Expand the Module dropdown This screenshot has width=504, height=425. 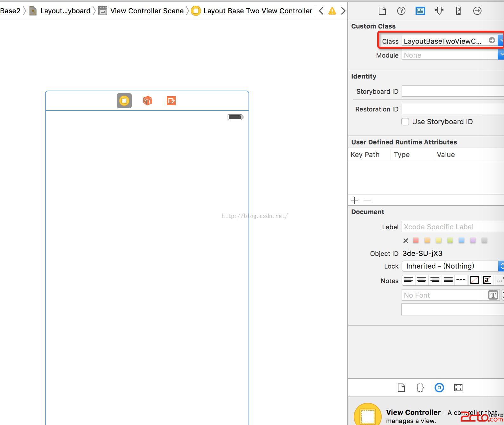click(x=501, y=55)
